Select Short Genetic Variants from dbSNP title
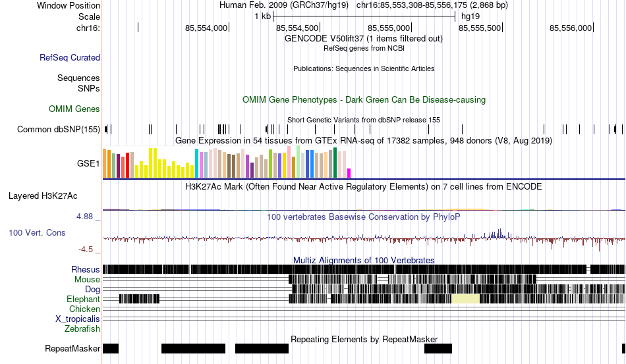 click(x=364, y=120)
